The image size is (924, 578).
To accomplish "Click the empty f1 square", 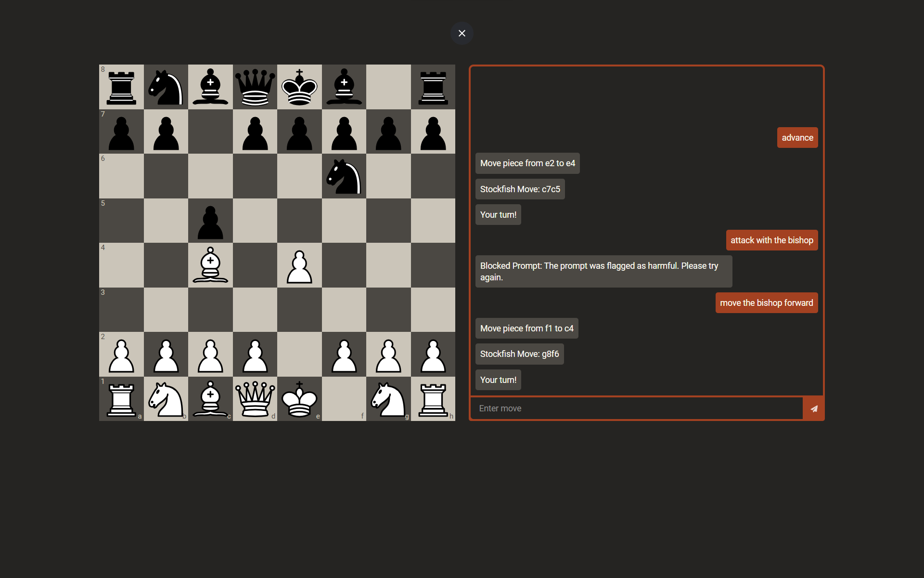I will [x=344, y=399].
